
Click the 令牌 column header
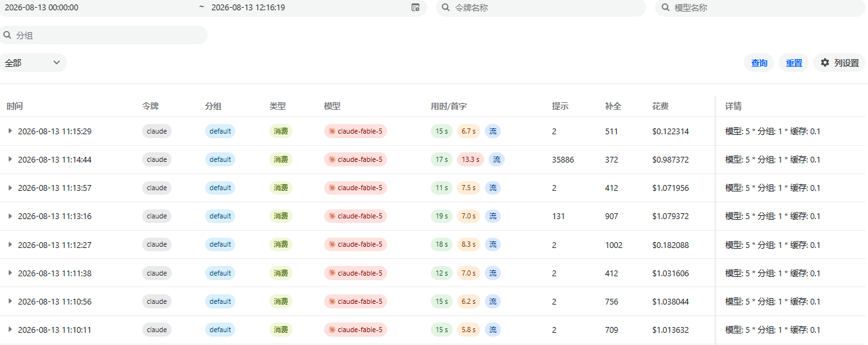[150, 106]
